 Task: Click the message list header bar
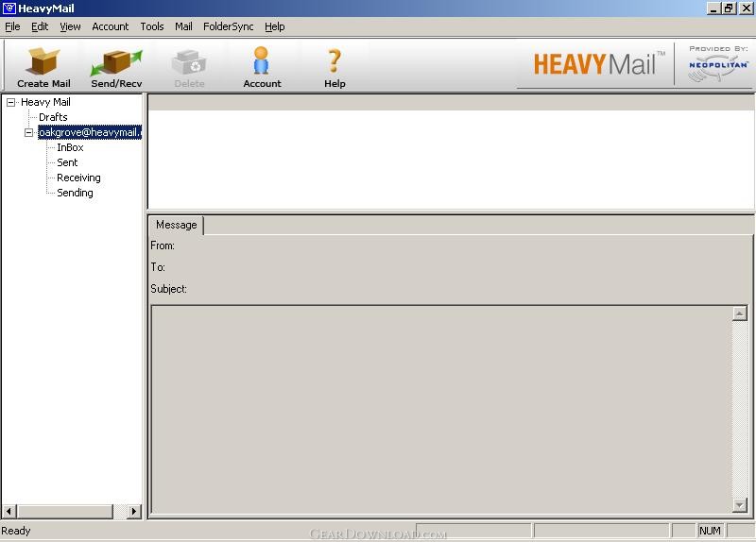[451, 103]
